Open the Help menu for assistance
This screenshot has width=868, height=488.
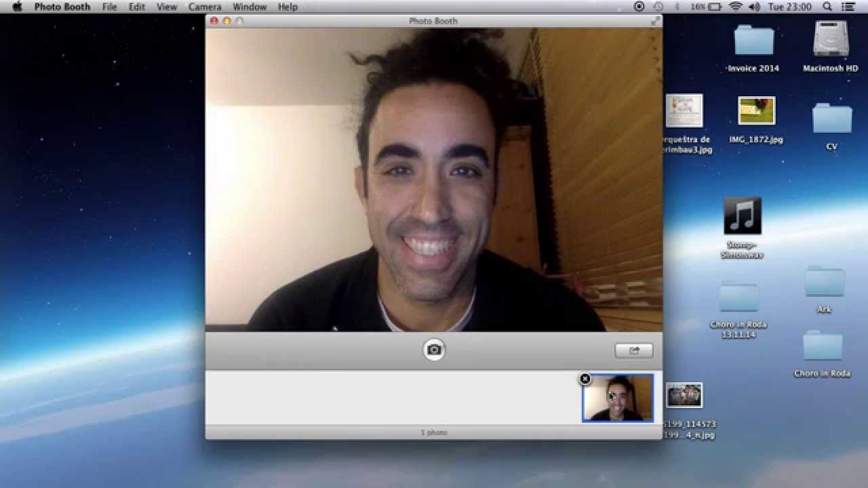(288, 7)
